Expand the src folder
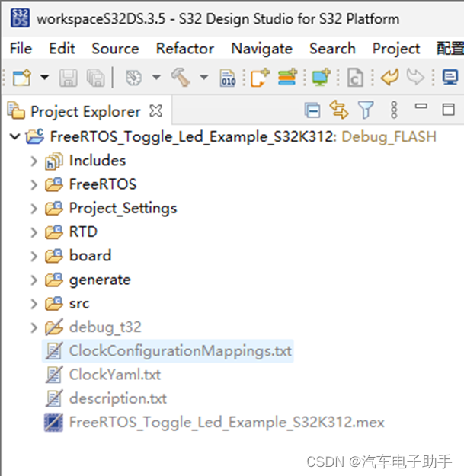 click(34, 304)
